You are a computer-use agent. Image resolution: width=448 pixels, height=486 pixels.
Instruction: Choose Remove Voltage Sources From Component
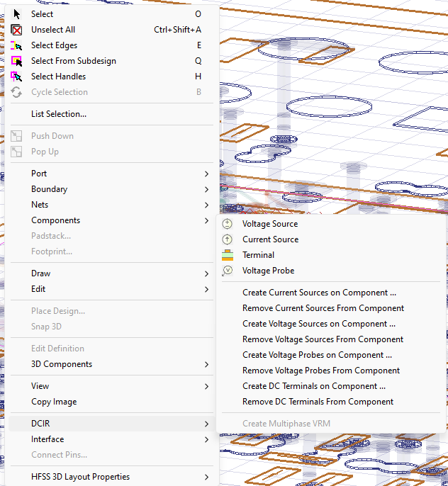pos(331,339)
